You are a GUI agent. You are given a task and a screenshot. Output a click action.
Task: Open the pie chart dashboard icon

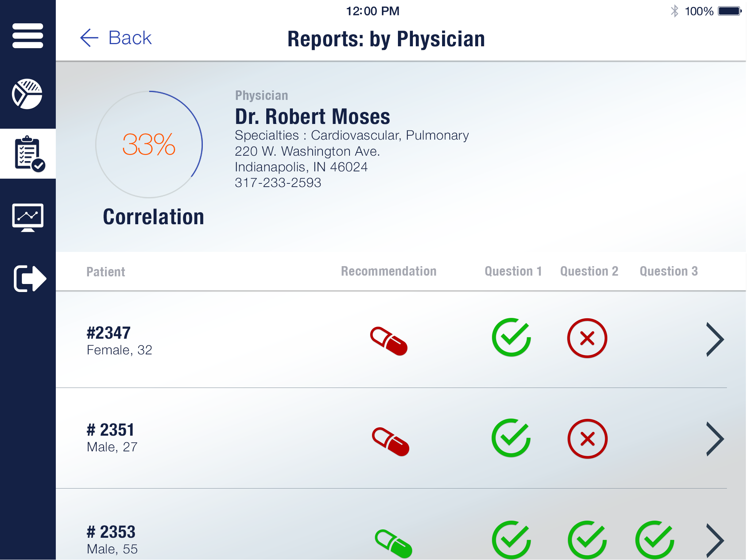[x=28, y=94]
